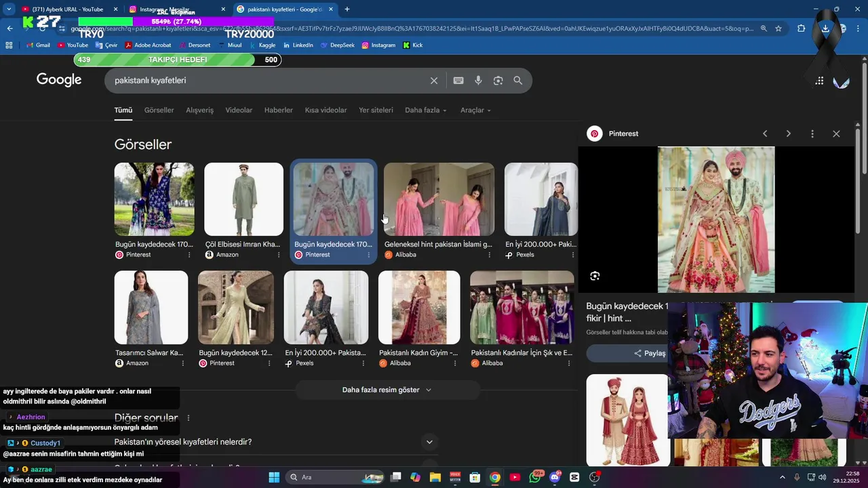The height and width of the screenshot is (488, 868).
Task: Open three-dot menu next to Diğer sorular
Action: pos(189,418)
